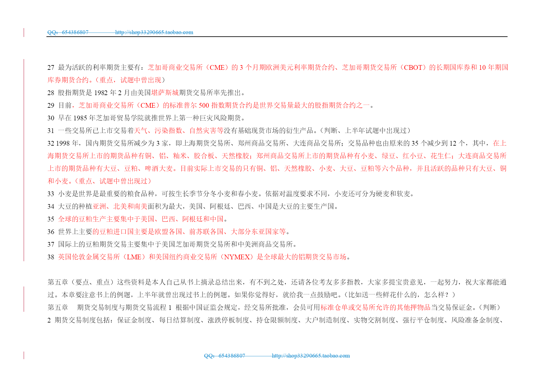Click the line '和小麦。(重点、试题中曾出现过)'
This screenshot has height=392, width=554.
coord(99,181)
